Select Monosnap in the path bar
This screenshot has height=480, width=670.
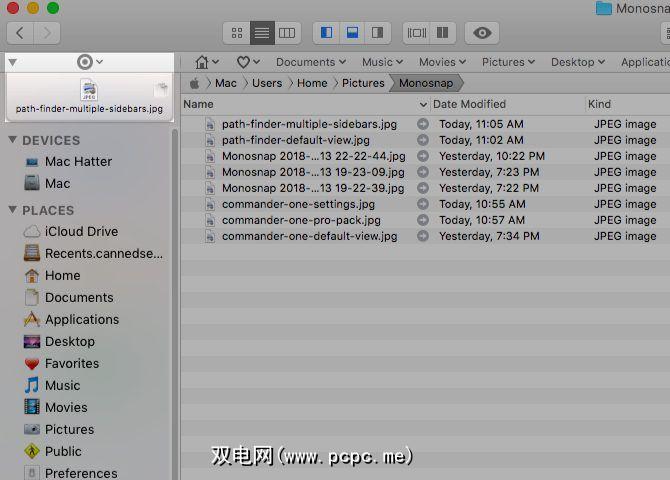(426, 83)
